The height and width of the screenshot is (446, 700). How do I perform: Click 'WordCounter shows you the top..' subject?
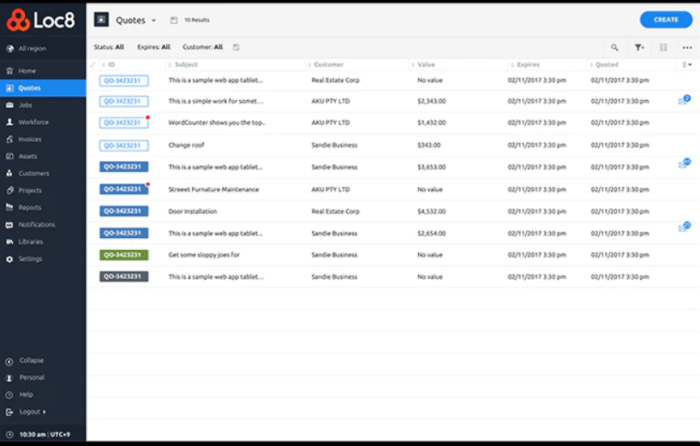pos(217,123)
